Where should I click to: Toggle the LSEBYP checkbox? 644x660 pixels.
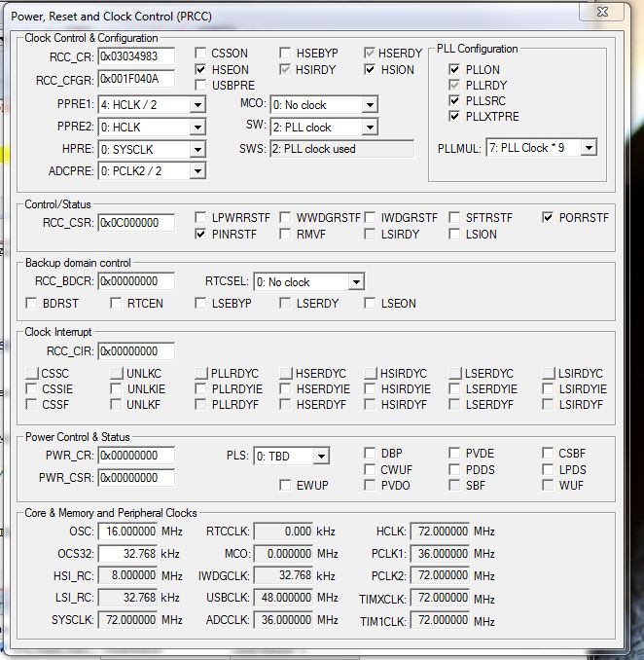(x=200, y=303)
